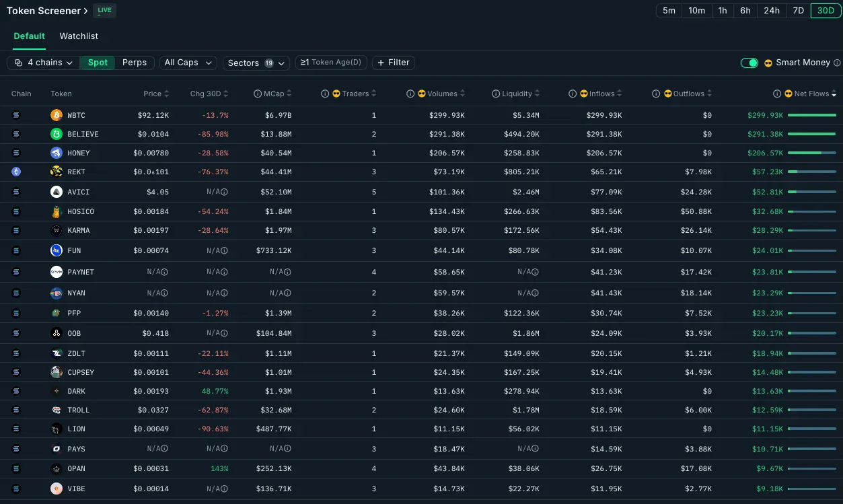The width and height of the screenshot is (843, 504).
Task: Click the info icon beside Traders header
Action: [x=325, y=94]
